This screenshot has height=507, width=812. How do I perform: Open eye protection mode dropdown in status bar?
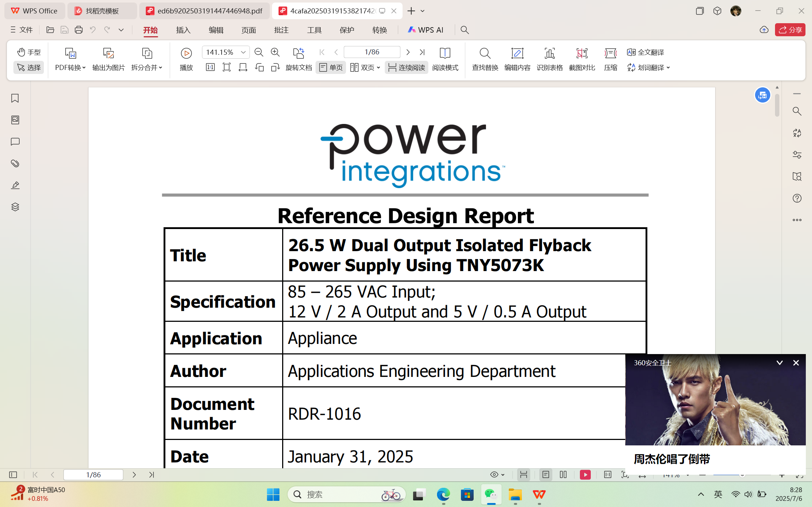[497, 475]
